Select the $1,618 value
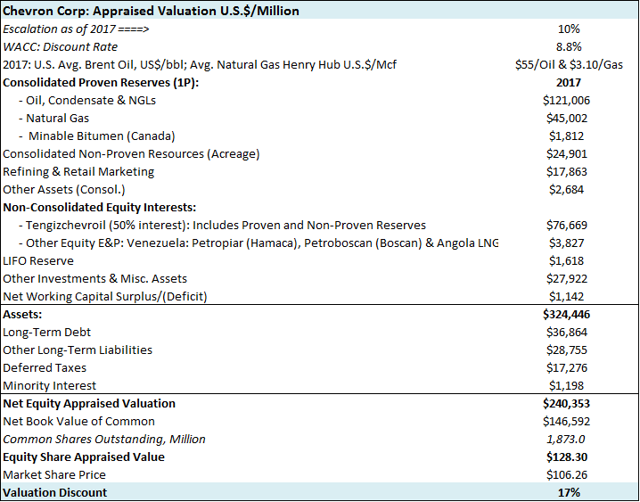The image size is (640, 502). point(567,261)
